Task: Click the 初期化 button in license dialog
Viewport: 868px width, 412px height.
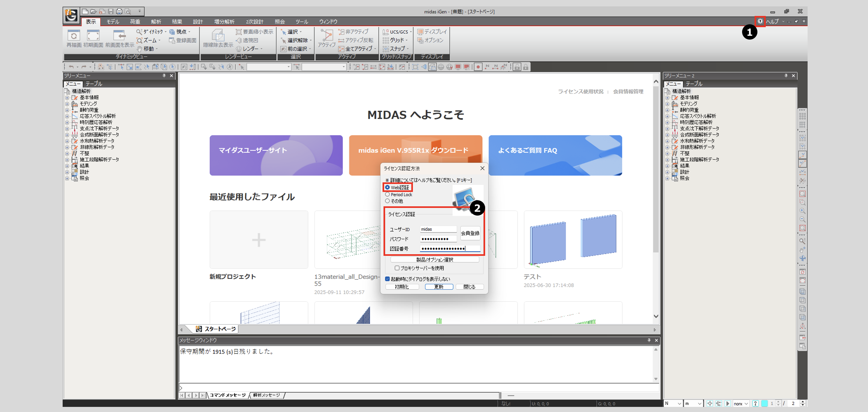Action: point(402,287)
